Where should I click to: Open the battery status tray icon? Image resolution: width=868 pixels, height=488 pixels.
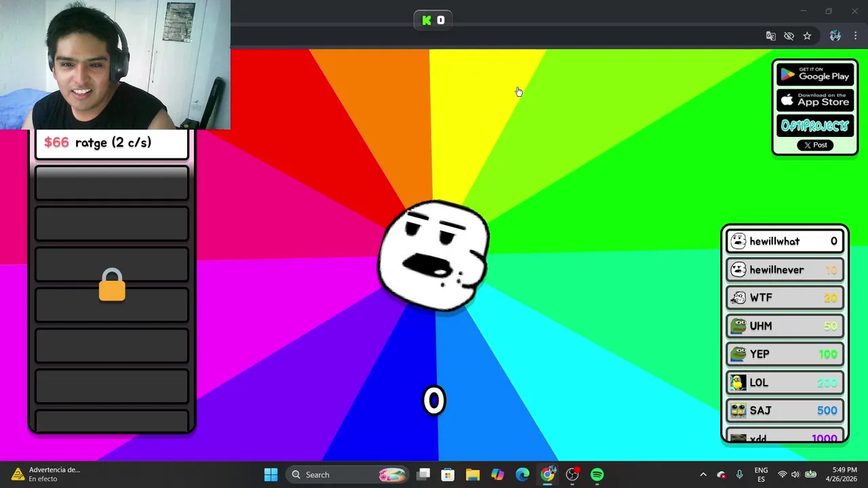tap(810, 474)
